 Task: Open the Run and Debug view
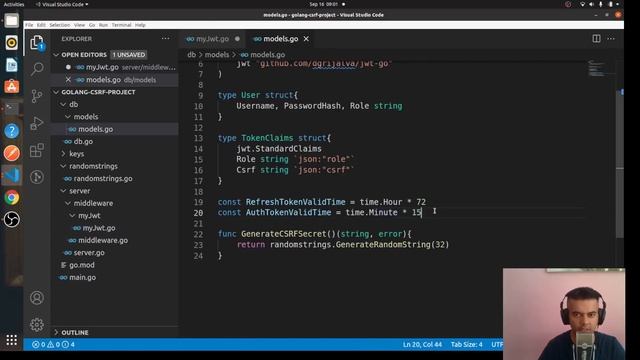pyautogui.click(x=37, y=123)
